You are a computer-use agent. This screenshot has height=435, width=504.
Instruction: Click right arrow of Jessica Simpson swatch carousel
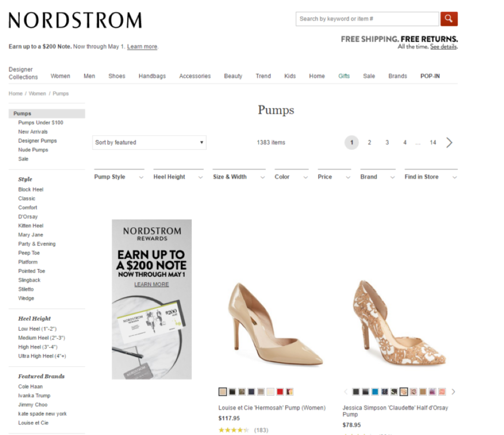tap(453, 392)
